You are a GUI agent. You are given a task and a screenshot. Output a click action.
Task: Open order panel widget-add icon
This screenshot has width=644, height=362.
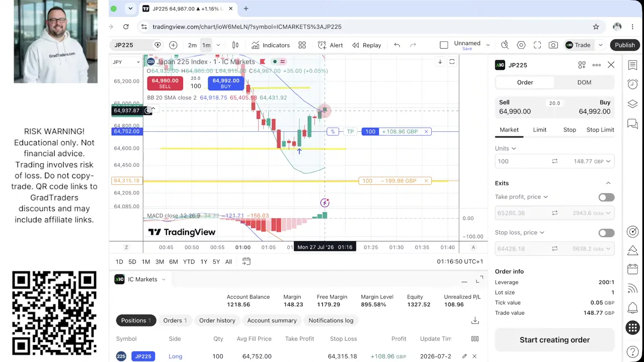point(582,65)
